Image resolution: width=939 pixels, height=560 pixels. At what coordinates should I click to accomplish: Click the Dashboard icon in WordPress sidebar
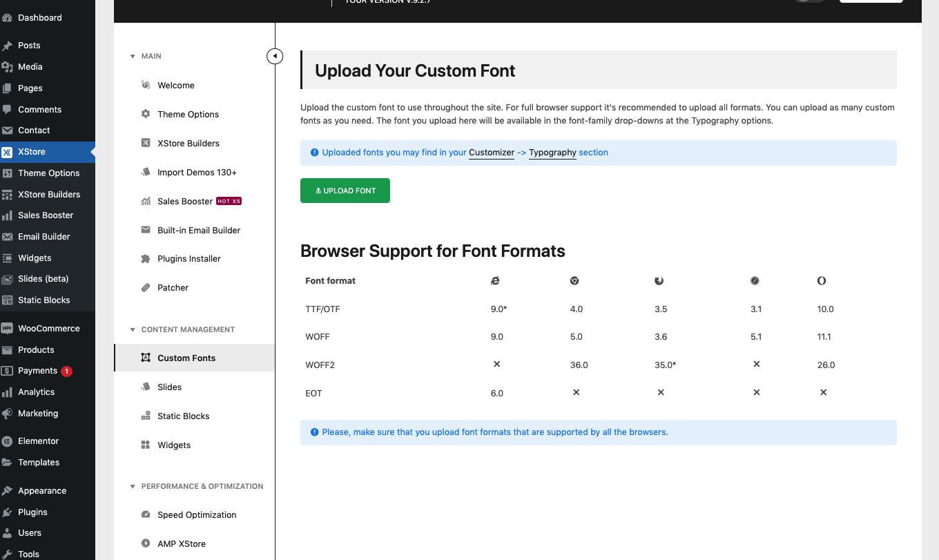click(7, 18)
